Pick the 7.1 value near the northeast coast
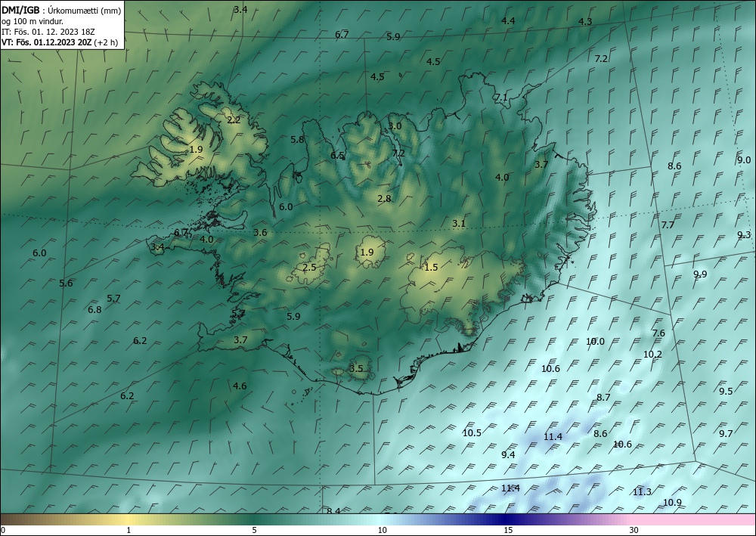 501,98
